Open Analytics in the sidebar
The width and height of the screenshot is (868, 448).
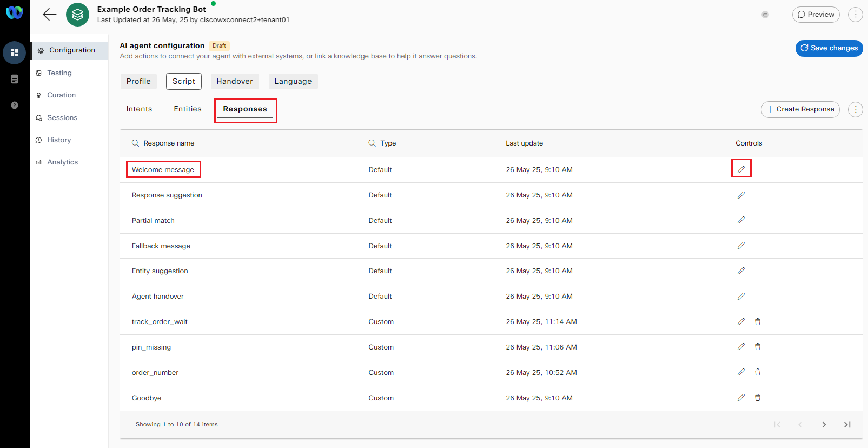(62, 162)
